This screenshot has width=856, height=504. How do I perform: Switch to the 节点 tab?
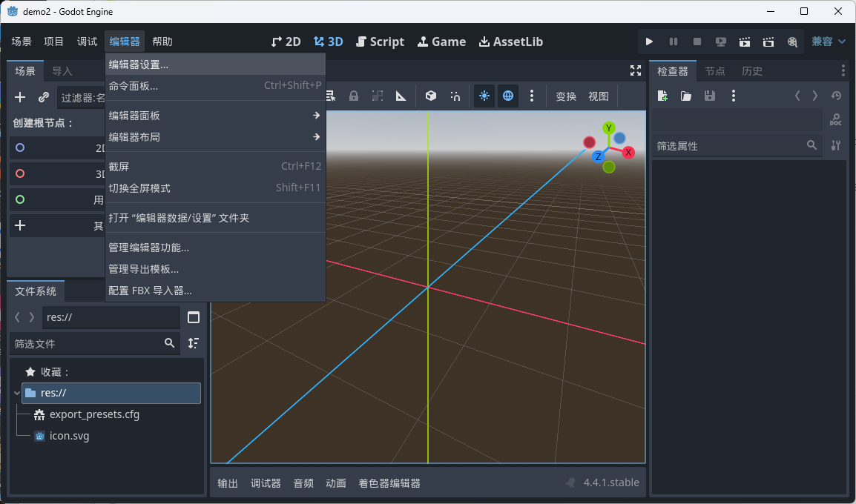pyautogui.click(x=714, y=71)
